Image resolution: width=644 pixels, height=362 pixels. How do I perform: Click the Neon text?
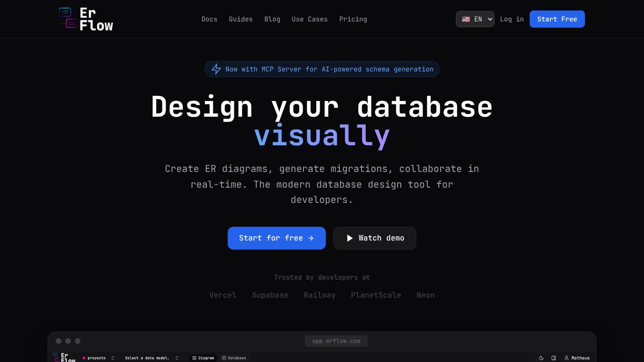click(425, 295)
